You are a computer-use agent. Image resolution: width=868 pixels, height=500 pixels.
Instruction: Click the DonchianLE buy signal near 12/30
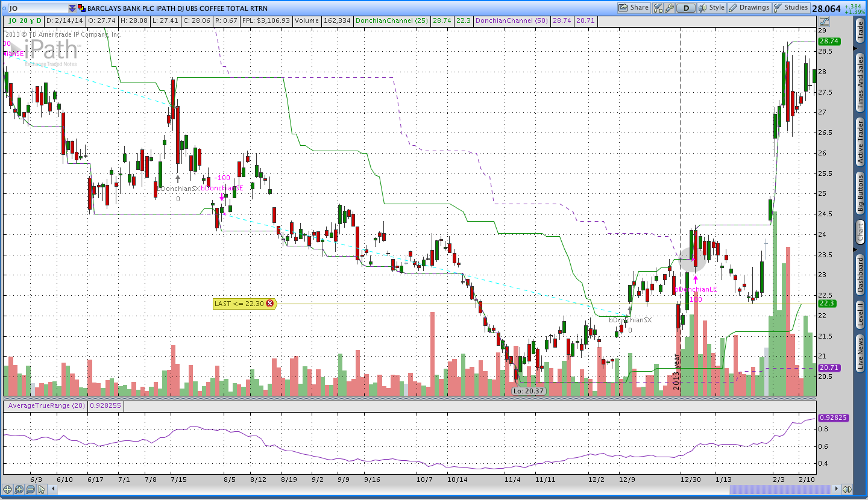696,289
